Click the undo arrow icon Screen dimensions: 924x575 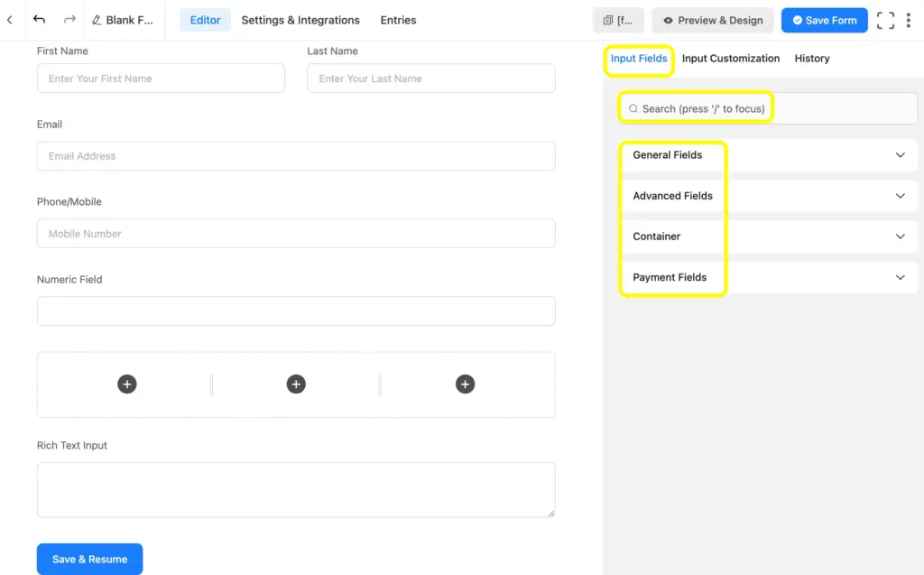click(38, 19)
